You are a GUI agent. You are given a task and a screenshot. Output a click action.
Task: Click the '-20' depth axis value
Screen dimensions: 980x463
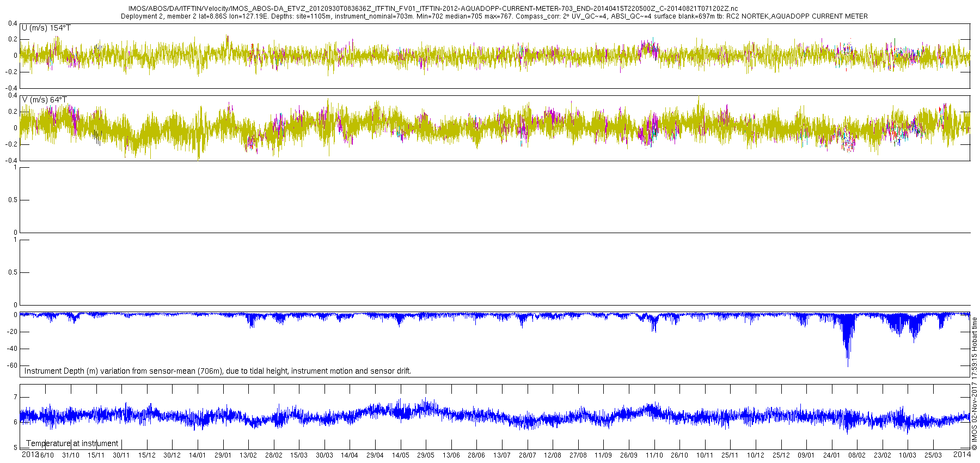[13, 332]
